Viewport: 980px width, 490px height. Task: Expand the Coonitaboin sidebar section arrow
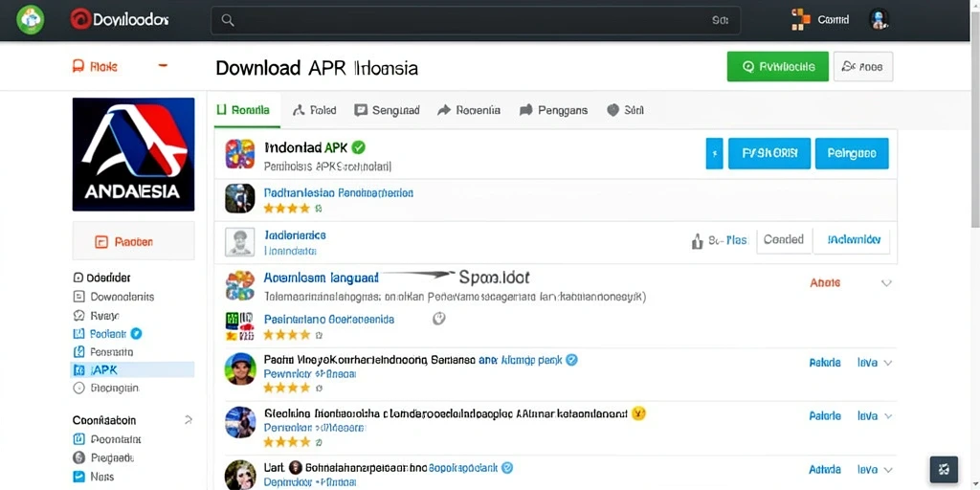(x=189, y=420)
